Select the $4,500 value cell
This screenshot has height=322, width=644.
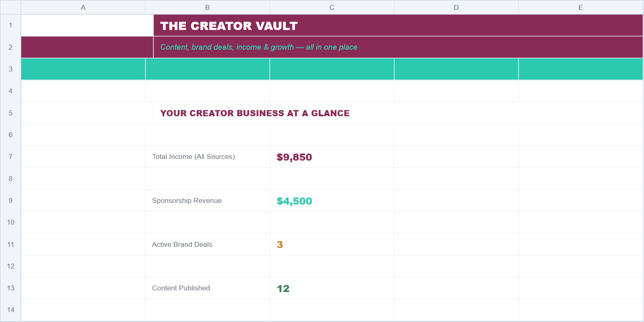click(332, 200)
